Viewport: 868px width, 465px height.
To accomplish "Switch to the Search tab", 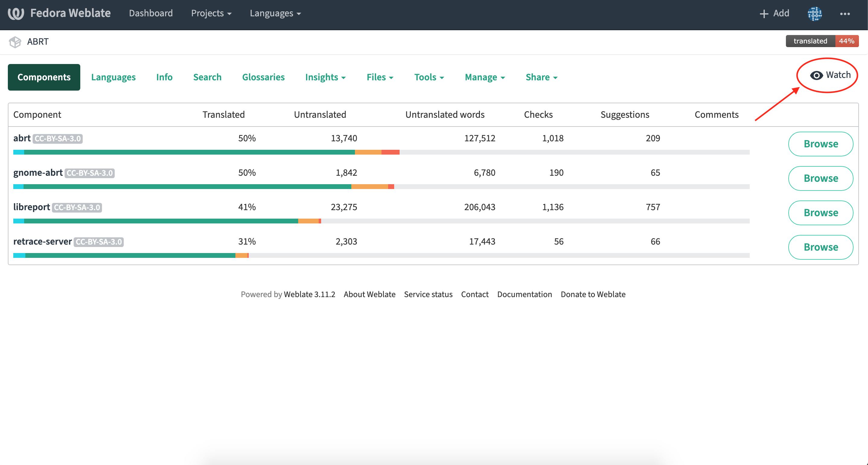I will 207,77.
